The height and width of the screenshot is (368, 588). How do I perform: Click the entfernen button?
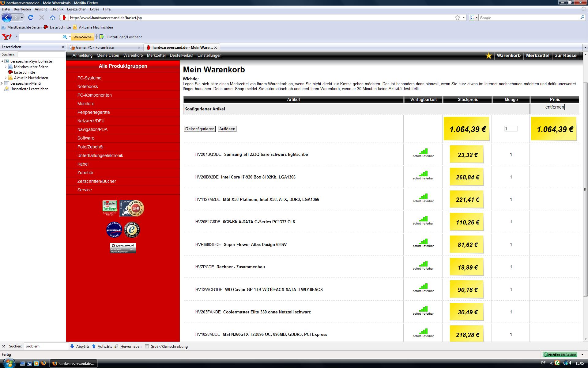pyautogui.click(x=555, y=107)
